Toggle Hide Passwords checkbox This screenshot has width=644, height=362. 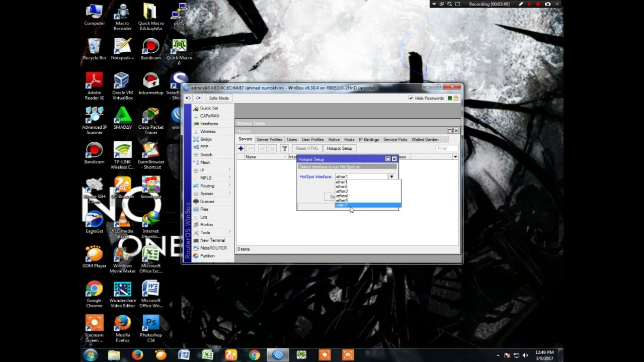(x=411, y=98)
